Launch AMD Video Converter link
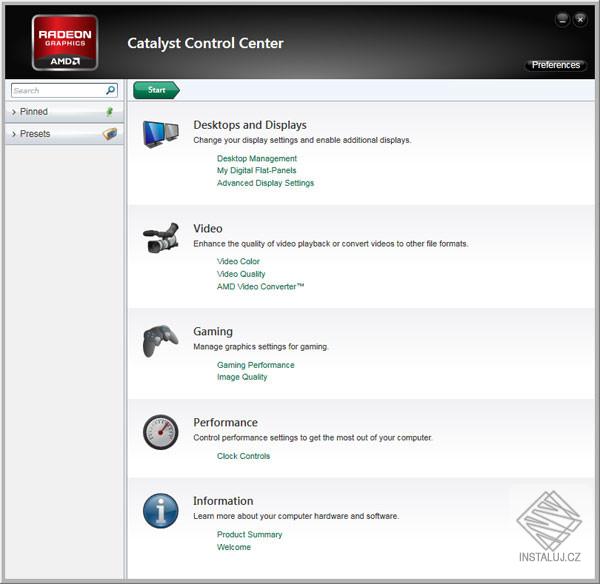 pyautogui.click(x=260, y=287)
